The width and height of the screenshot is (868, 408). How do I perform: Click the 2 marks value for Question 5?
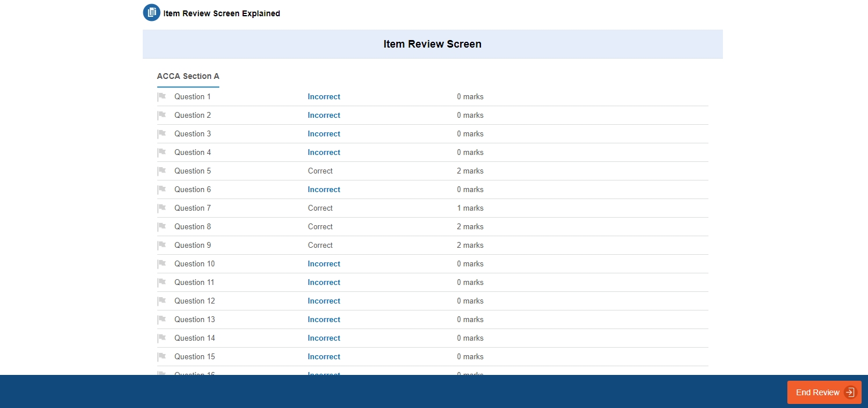pyautogui.click(x=470, y=171)
